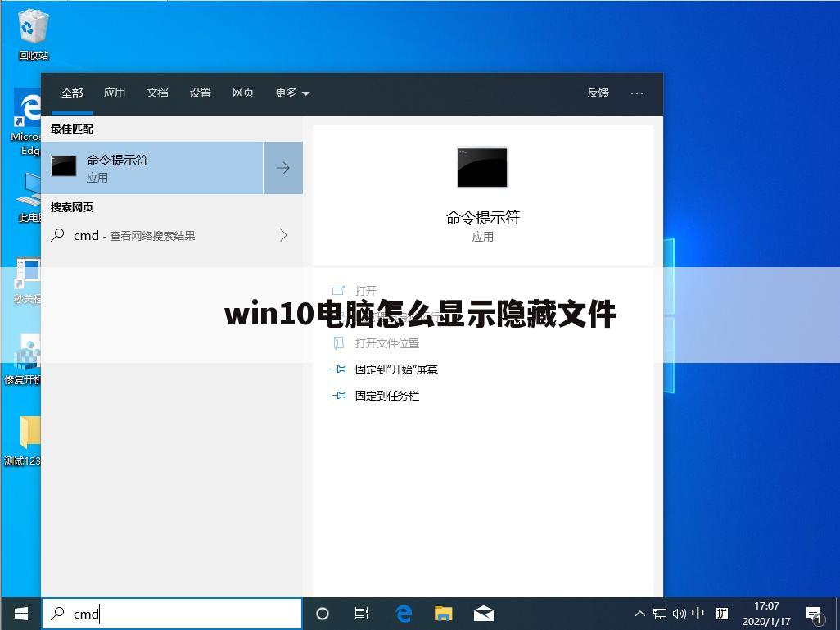
Task: Open Task View from the taskbar
Action: tap(361, 613)
